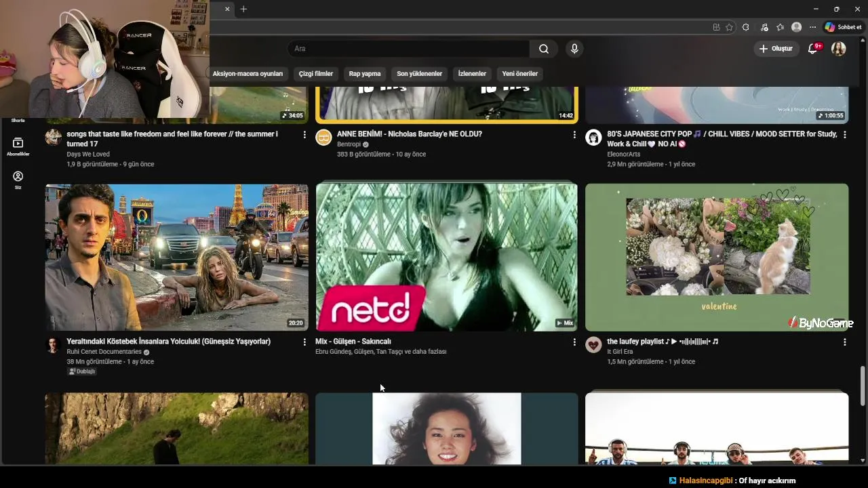The height and width of the screenshot is (488, 868).
Task: Go to Days We Loved channel name
Action: click(88, 155)
